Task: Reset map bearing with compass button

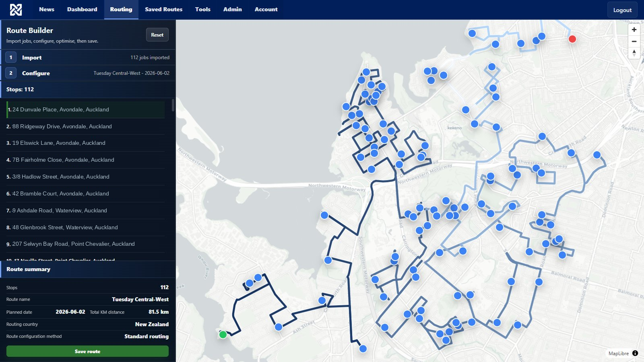Action: tap(634, 53)
